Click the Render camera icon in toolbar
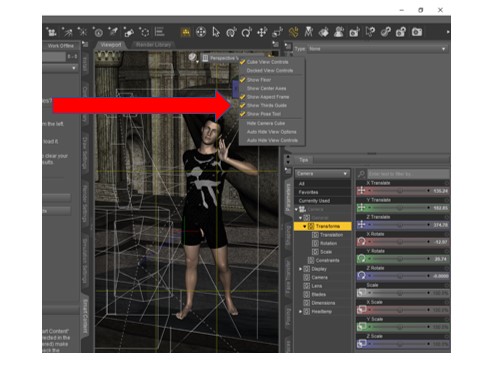The width and height of the screenshot is (490, 385). pyautogui.click(x=417, y=32)
